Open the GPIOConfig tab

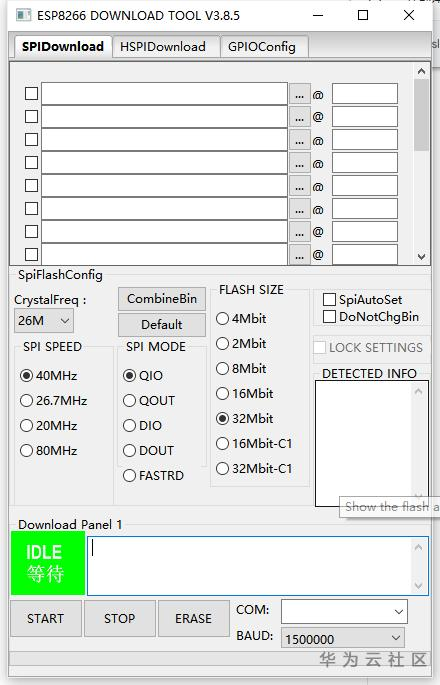tap(262, 47)
